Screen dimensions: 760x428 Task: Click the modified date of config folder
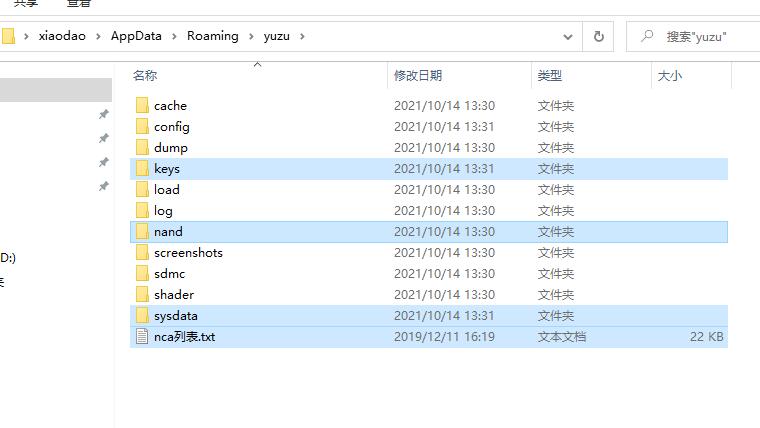point(444,127)
